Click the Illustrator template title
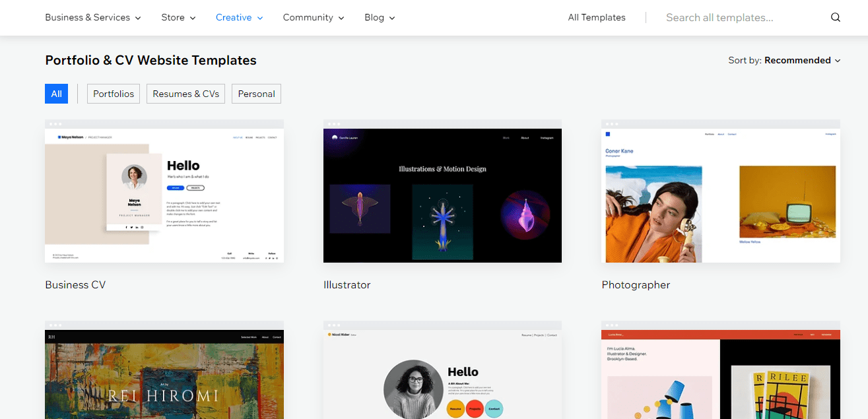This screenshot has height=419, width=868. pos(347,285)
